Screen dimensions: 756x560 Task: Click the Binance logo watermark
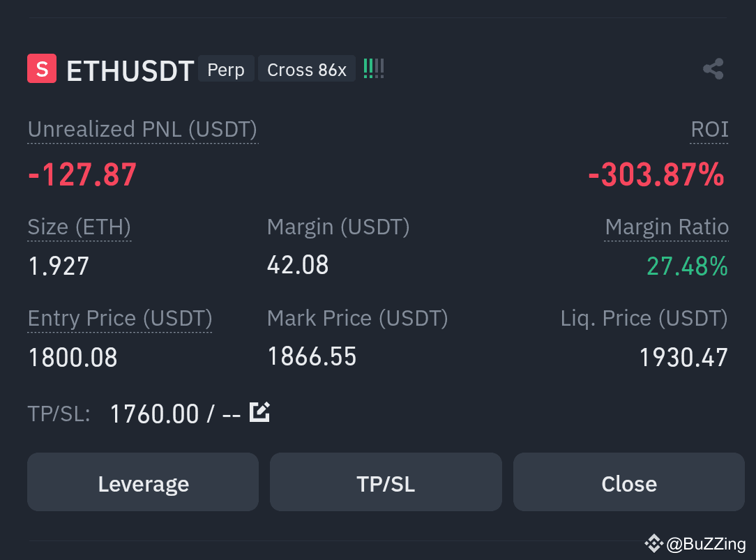click(x=653, y=544)
